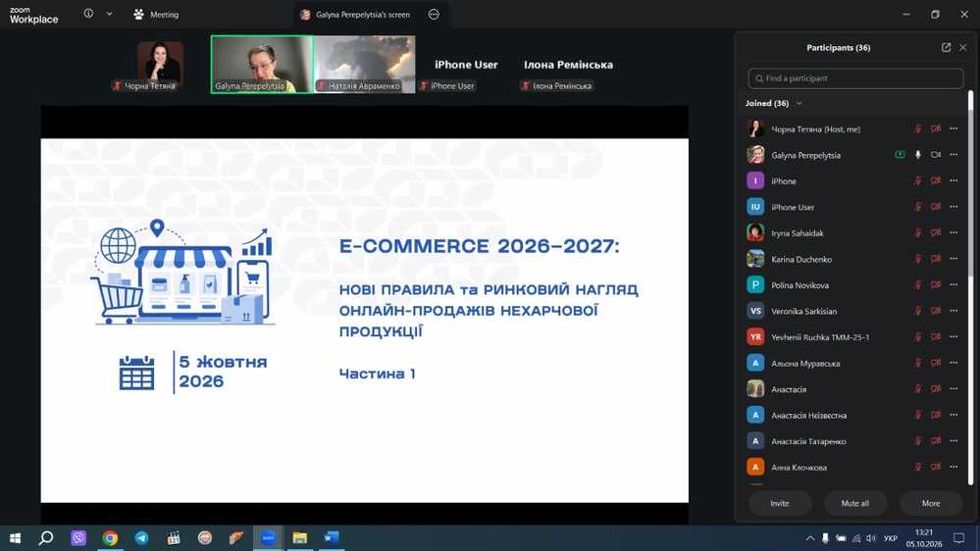Close the Participants panel

(963, 47)
